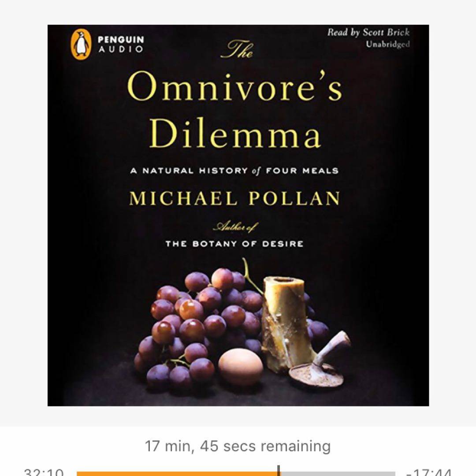The width and height of the screenshot is (476, 476).
Task: Click 'A Natural History of Four Meals' subtitle
Action: click(234, 171)
